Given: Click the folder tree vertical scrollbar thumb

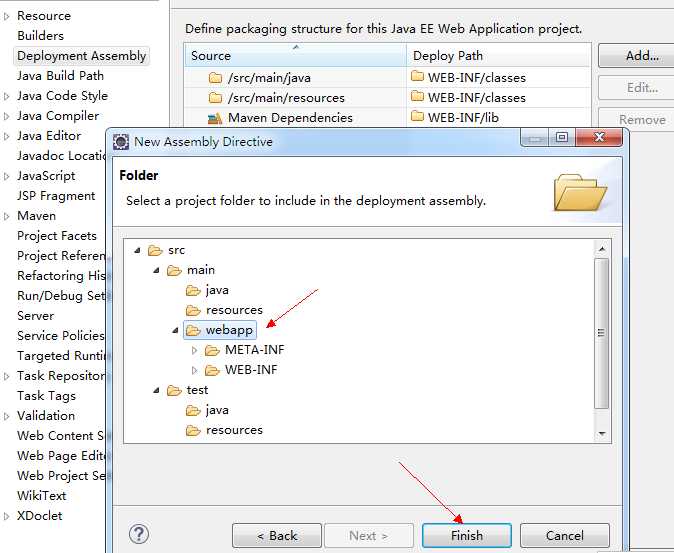Looking at the screenshot, I should [601, 333].
